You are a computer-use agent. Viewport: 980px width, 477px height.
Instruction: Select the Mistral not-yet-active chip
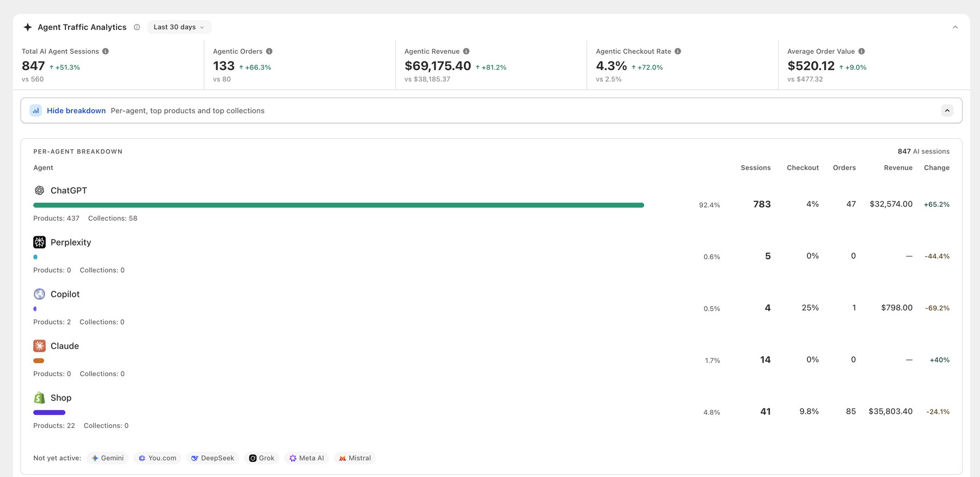point(355,458)
